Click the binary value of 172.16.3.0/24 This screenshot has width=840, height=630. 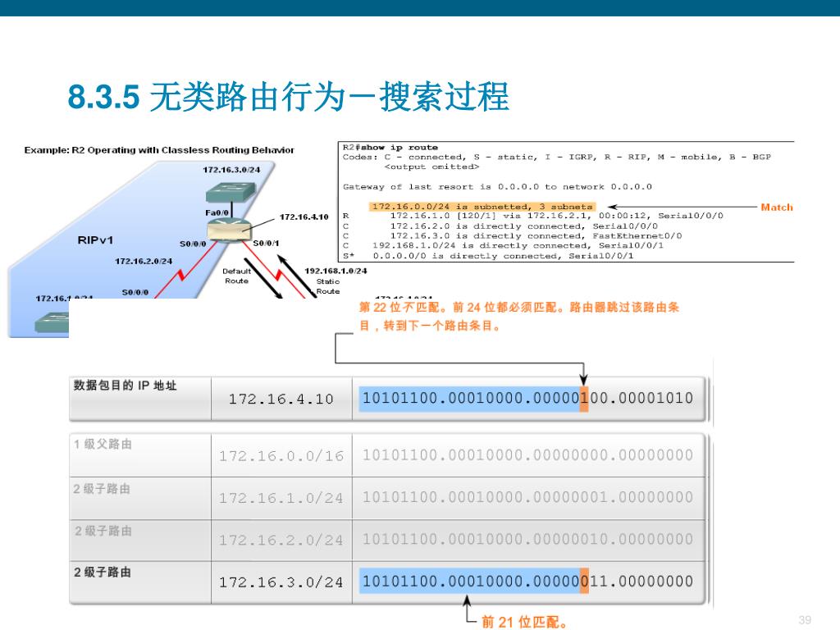click(527, 582)
